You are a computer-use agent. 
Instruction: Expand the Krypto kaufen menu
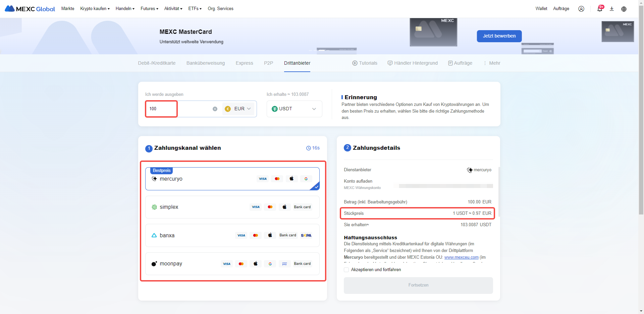pos(95,9)
